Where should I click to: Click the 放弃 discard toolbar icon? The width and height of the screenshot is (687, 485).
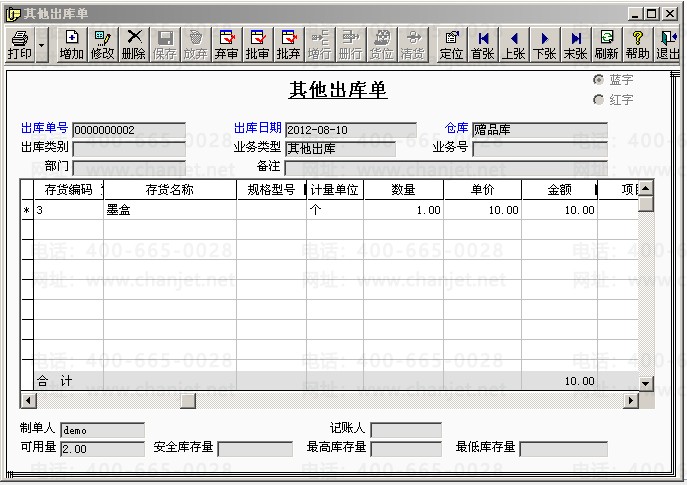pos(195,45)
